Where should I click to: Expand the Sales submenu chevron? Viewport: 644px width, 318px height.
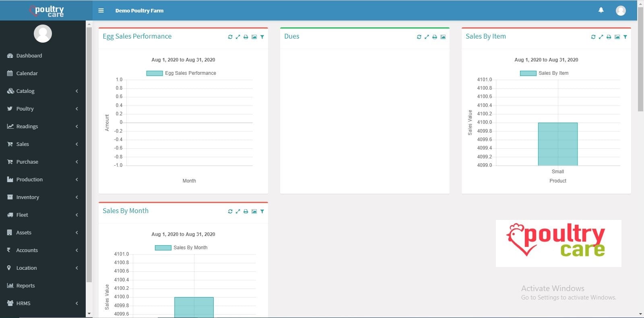(76, 144)
